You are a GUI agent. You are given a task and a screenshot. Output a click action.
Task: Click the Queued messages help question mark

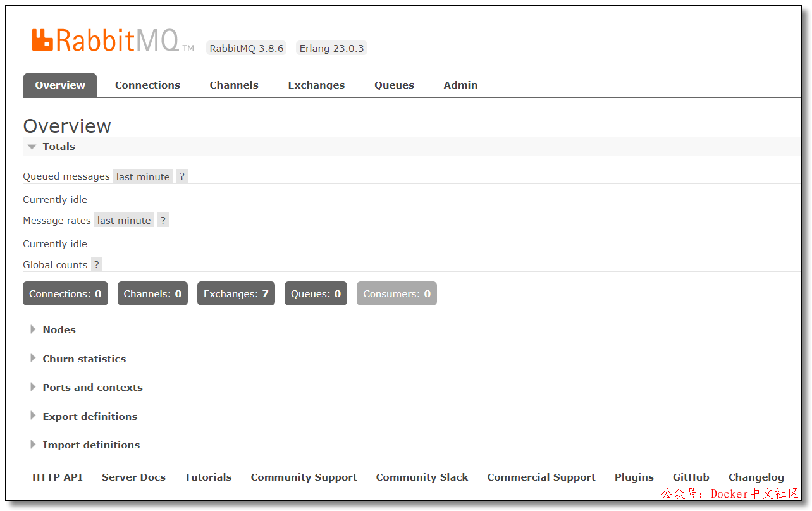tap(182, 176)
